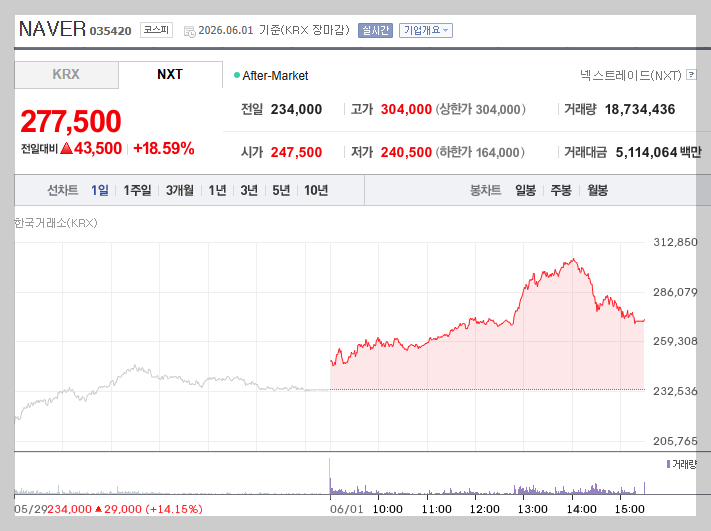Click the stock code 035420
The image size is (711, 531).
(x=110, y=31)
